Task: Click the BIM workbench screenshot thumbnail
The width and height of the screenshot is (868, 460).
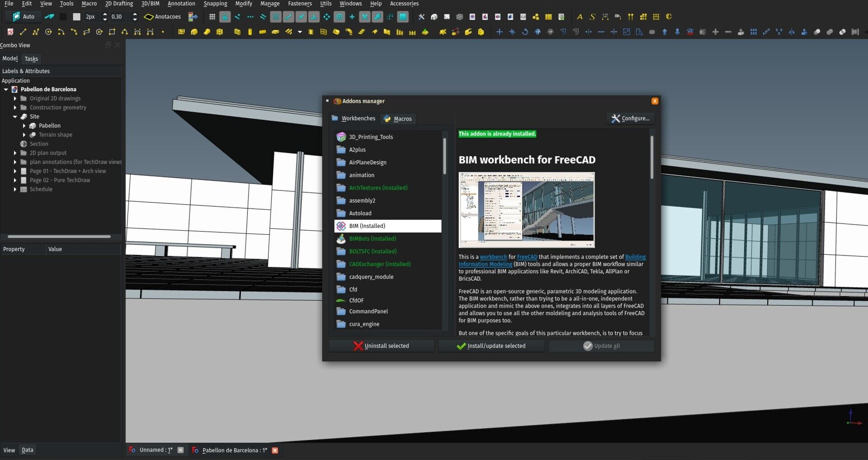Action: pyautogui.click(x=527, y=210)
